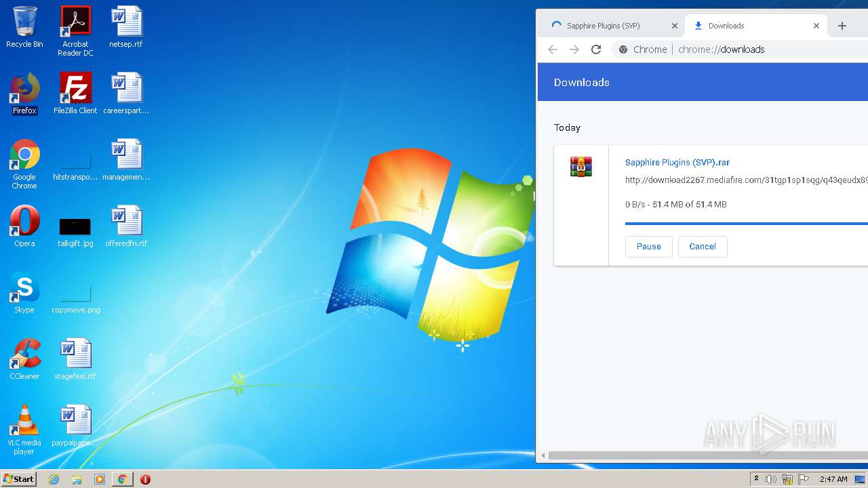Go forward in Chrome navigation

click(574, 49)
